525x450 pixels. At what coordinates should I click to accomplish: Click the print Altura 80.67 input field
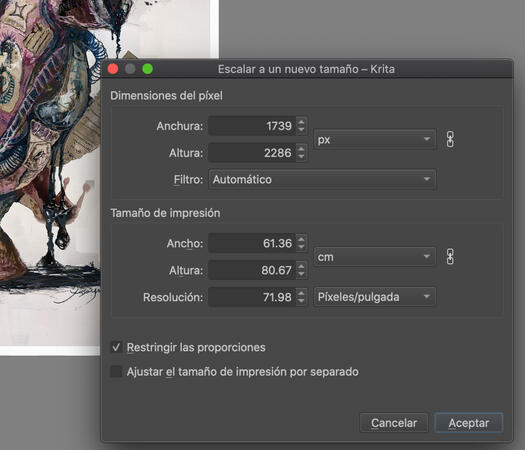point(252,270)
